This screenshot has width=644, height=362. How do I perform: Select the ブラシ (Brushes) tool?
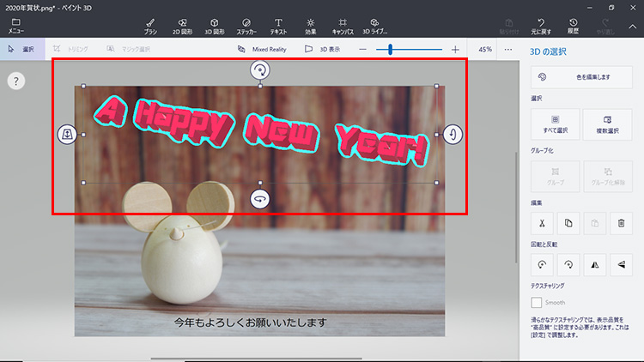tap(150, 25)
